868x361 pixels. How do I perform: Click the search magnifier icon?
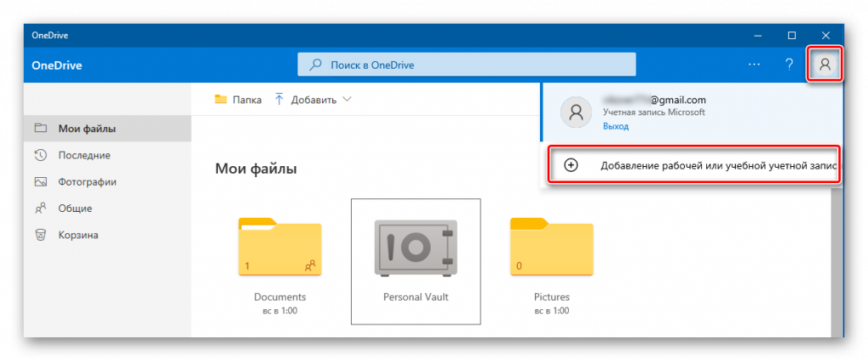point(316,64)
